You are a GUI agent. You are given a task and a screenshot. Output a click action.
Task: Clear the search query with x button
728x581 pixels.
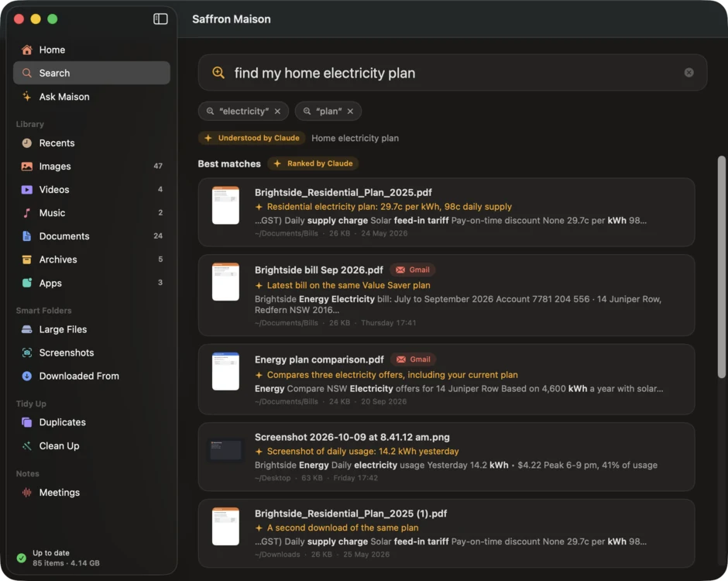coord(689,73)
